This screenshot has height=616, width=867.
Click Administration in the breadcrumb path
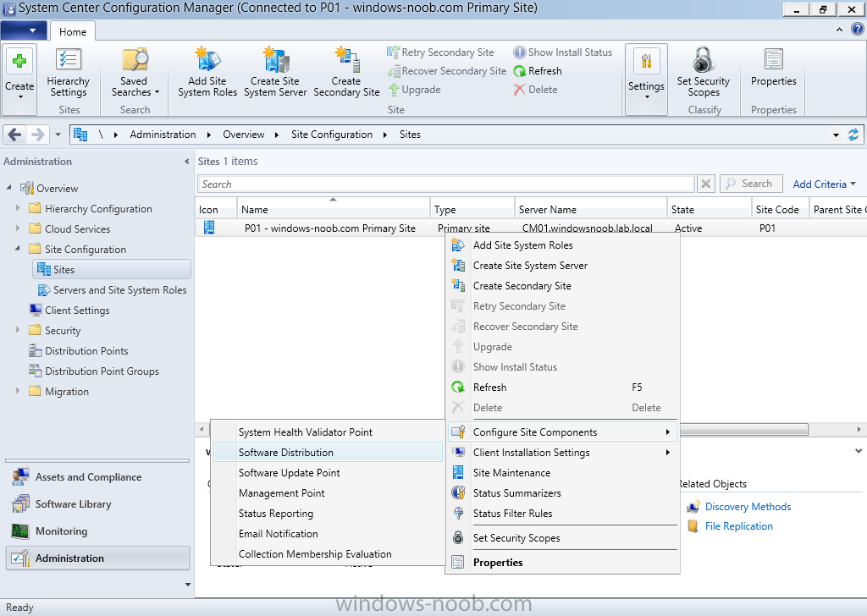[163, 135]
